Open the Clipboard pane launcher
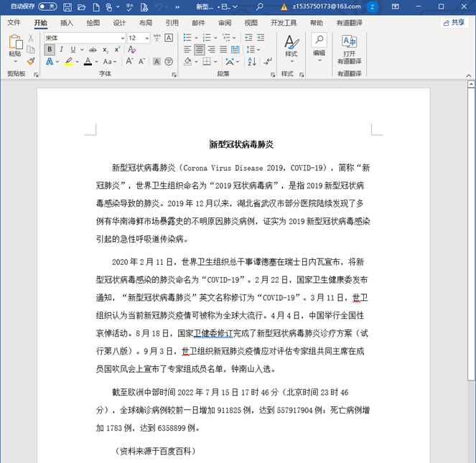476x463 pixels. (x=36, y=75)
